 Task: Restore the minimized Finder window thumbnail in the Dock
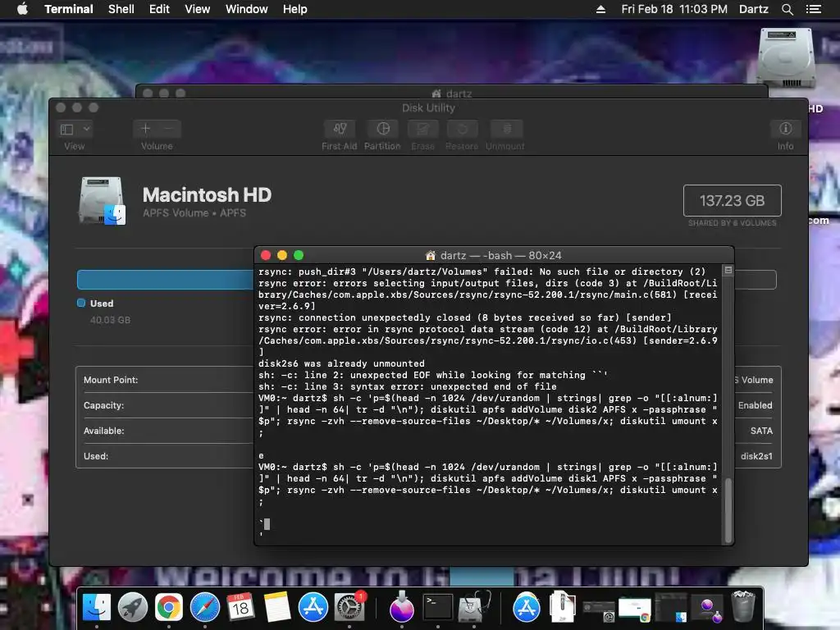tap(671, 609)
